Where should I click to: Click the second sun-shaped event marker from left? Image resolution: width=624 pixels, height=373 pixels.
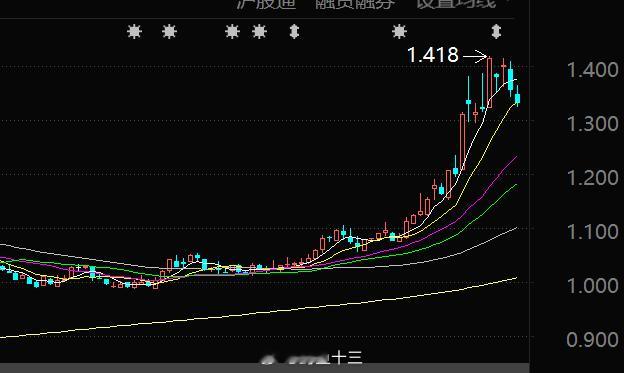(x=169, y=31)
